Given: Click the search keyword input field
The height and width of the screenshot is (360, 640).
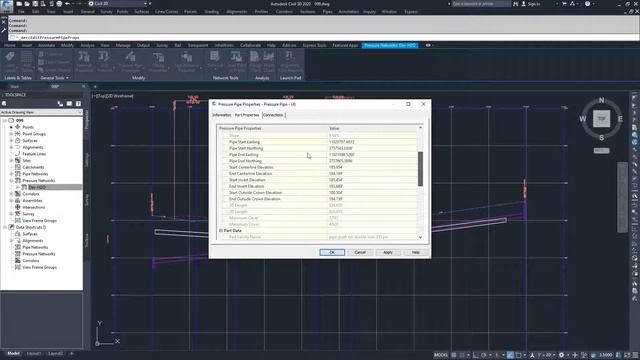Looking at the screenshot, I should point(481,4).
